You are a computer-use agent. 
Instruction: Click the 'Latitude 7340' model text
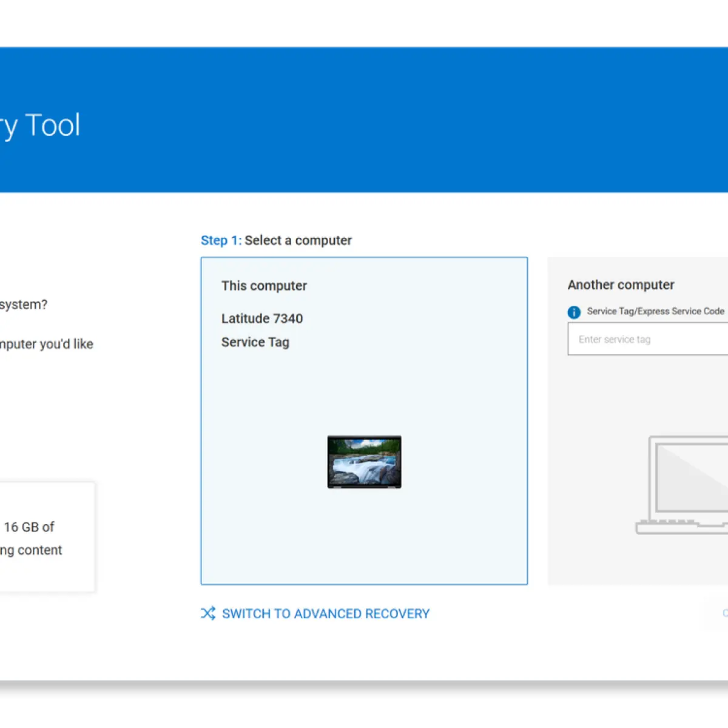pyautogui.click(x=262, y=318)
